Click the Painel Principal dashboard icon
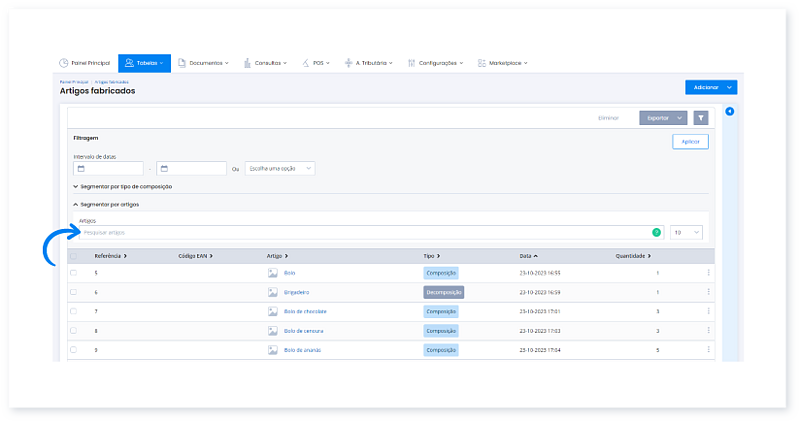 (x=64, y=63)
